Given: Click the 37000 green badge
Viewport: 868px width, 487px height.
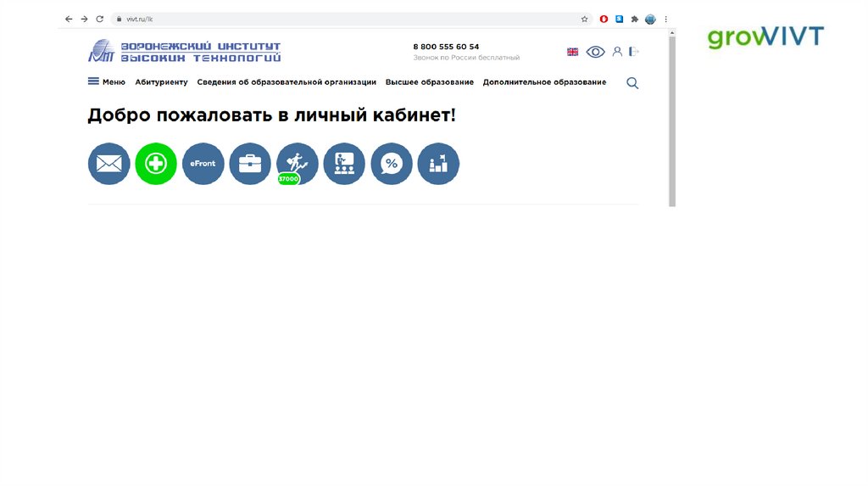Looking at the screenshot, I should click(288, 179).
